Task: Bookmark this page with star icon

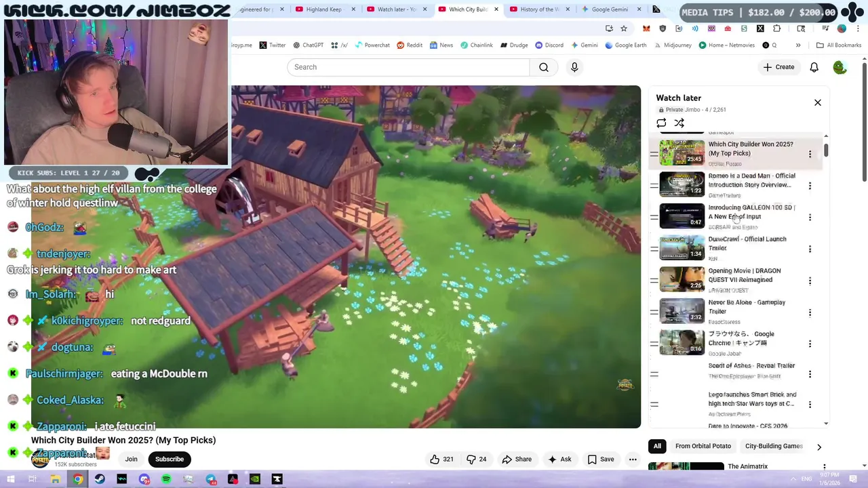Action: pyautogui.click(x=624, y=28)
